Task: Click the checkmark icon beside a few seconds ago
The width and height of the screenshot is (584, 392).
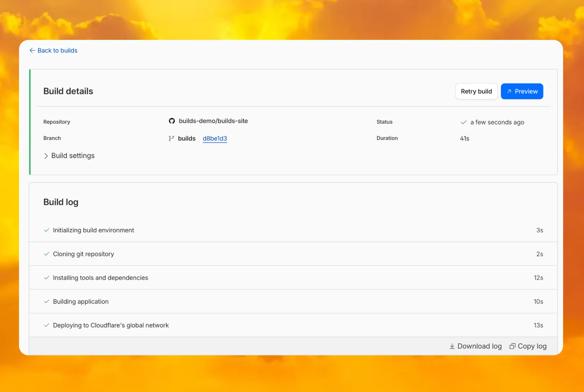Action: pyautogui.click(x=463, y=122)
